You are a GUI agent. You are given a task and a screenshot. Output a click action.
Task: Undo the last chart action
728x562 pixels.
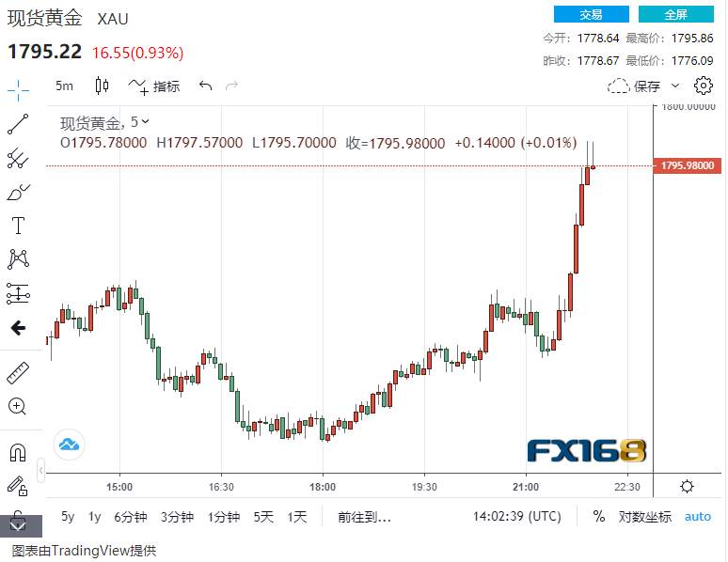(205, 86)
